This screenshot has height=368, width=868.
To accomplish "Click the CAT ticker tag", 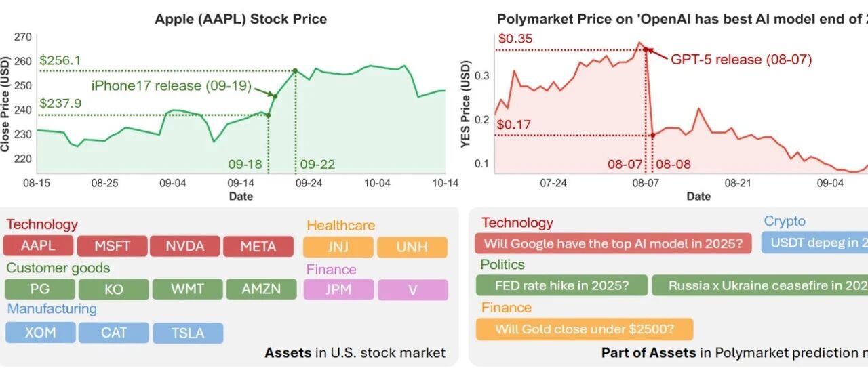I will [x=114, y=333].
